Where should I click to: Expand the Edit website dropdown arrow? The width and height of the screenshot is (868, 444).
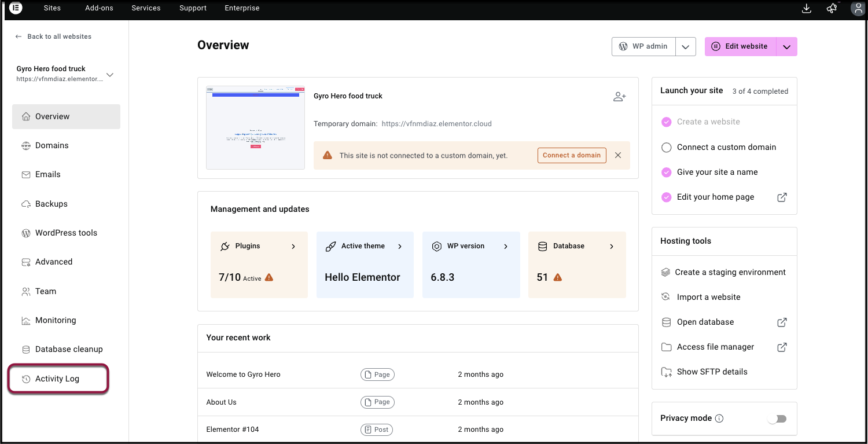tap(786, 47)
